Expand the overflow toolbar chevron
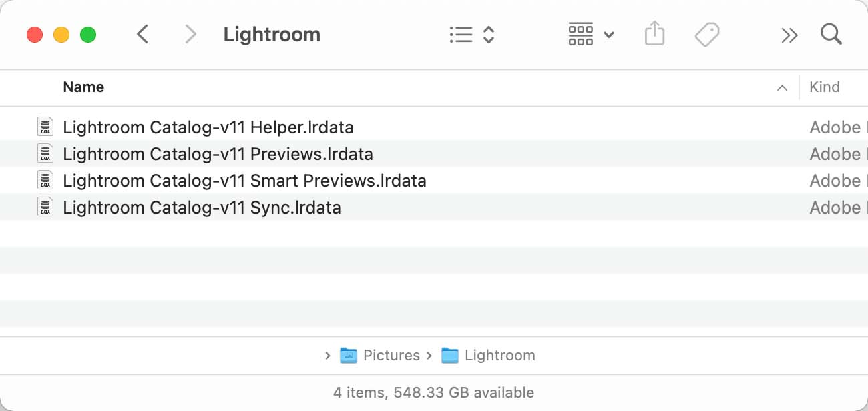Screen dimensions: 868x411 pyautogui.click(x=789, y=34)
